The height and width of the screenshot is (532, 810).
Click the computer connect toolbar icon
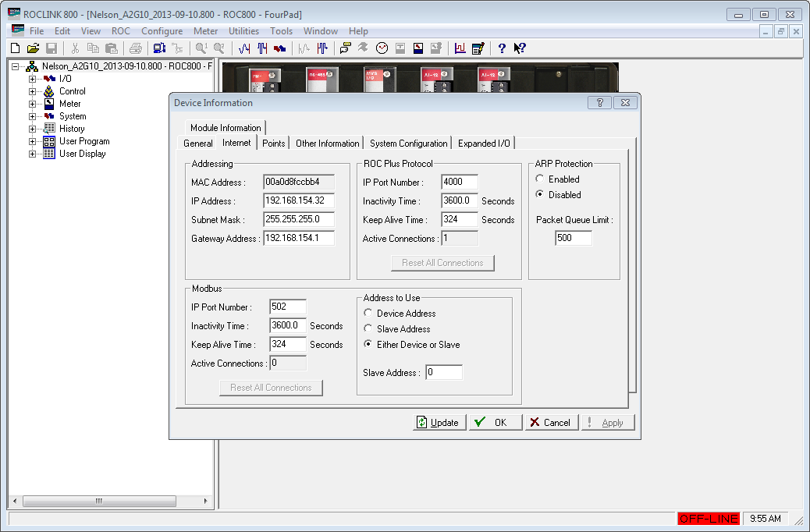coord(159,48)
